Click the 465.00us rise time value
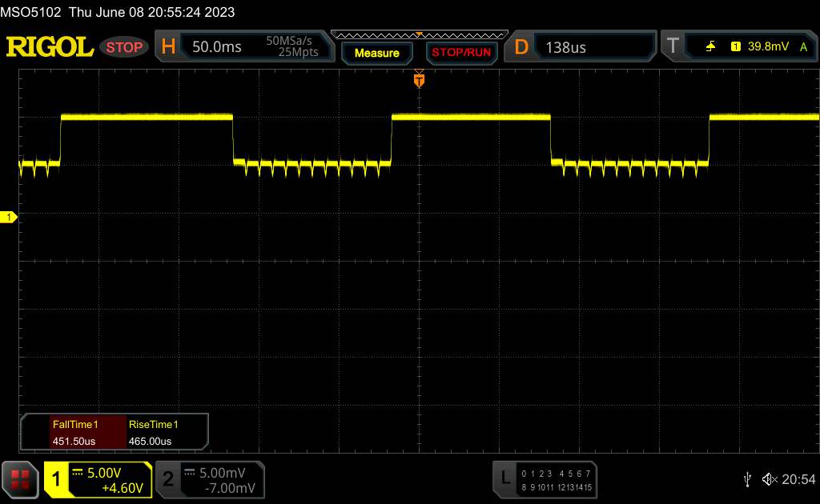 tap(150, 441)
